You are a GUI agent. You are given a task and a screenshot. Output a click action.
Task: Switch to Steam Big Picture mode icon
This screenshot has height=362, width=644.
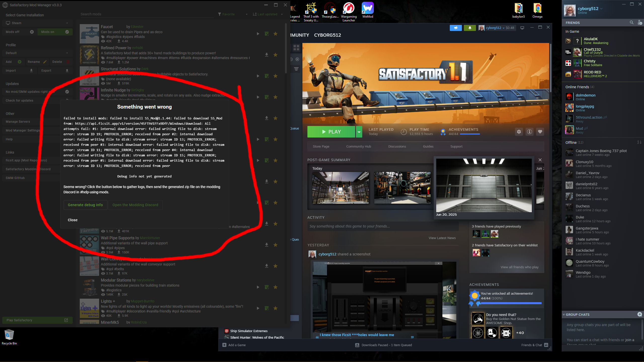522,28
